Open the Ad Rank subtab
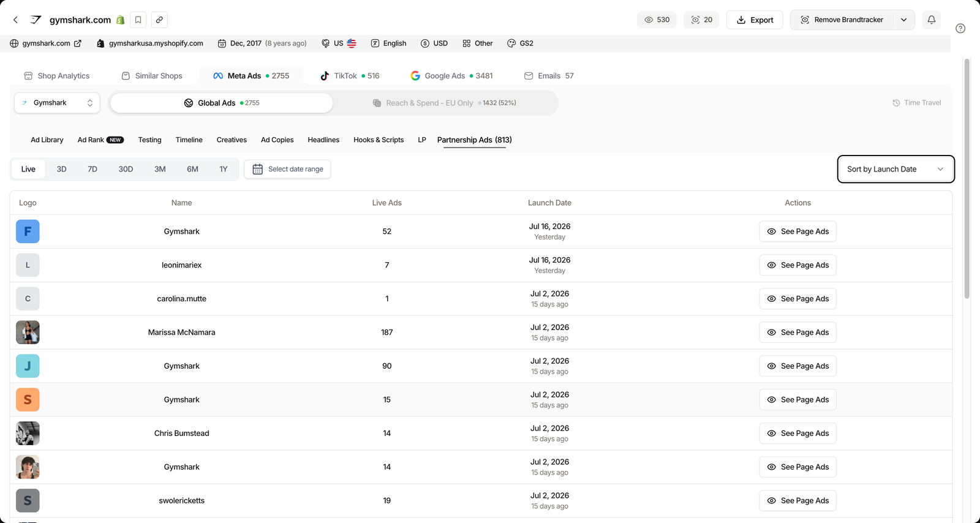The width and height of the screenshot is (980, 523). point(100,140)
